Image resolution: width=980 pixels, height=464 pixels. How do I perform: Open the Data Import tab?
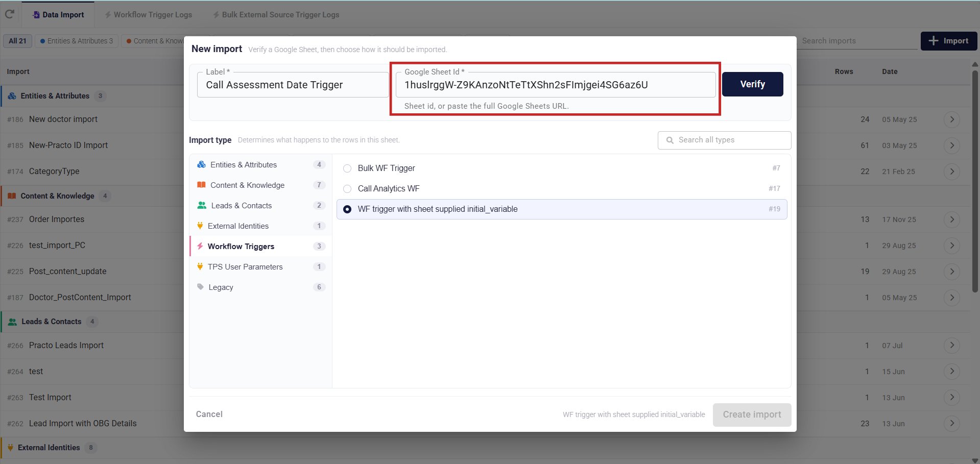(58, 15)
